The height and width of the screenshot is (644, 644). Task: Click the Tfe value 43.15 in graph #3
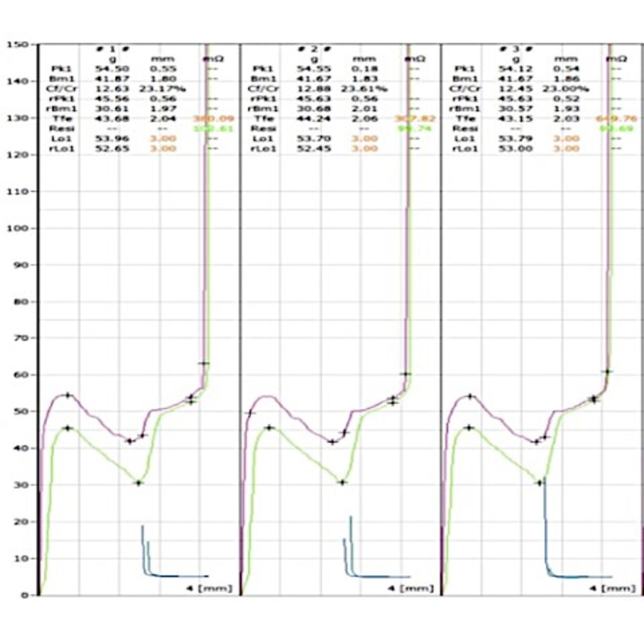pos(515,119)
